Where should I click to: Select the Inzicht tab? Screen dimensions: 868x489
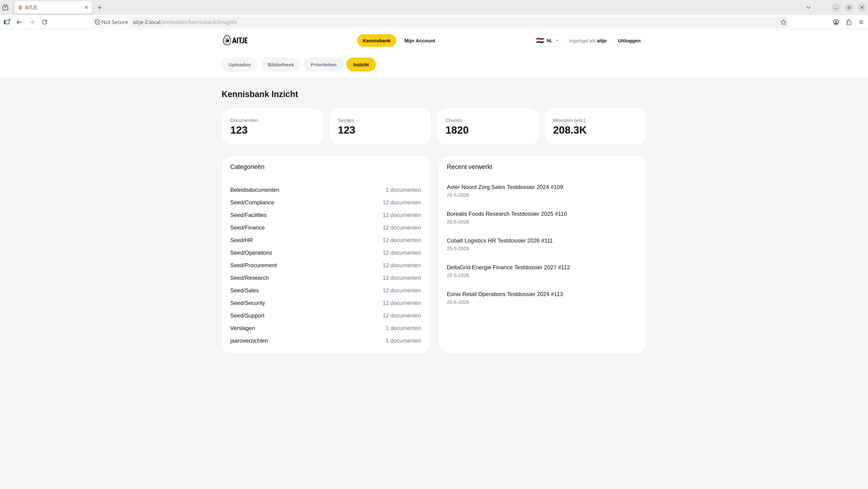pos(361,65)
